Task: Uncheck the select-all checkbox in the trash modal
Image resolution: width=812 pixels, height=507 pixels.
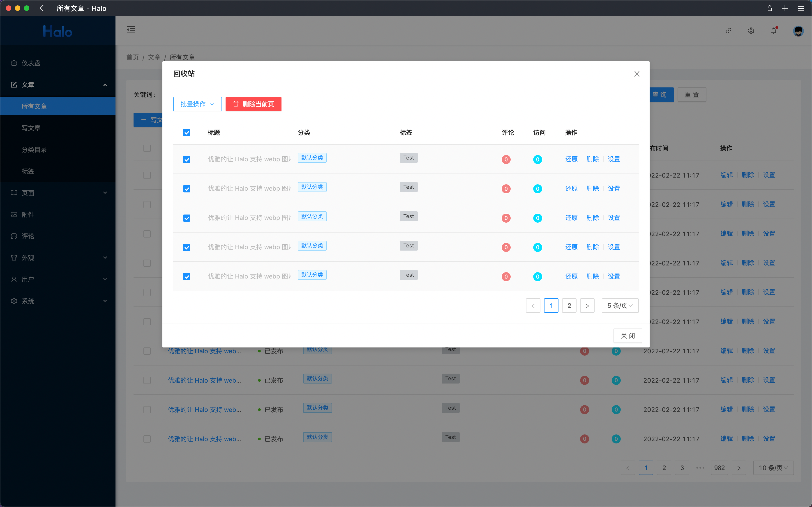Action: 187,132
